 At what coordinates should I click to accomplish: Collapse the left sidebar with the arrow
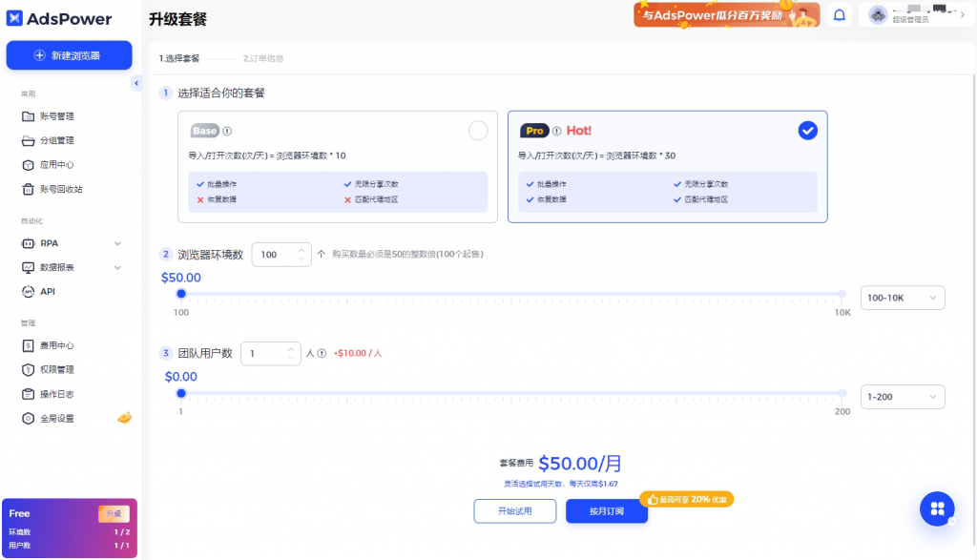click(x=136, y=84)
